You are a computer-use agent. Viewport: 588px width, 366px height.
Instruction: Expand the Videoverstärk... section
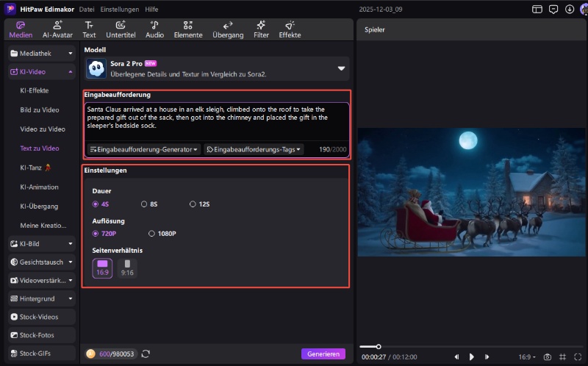pos(42,280)
